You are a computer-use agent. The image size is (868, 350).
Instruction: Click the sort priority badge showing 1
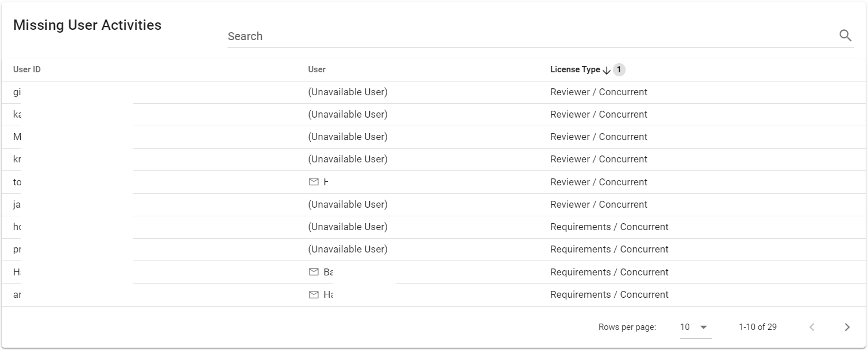tap(619, 69)
